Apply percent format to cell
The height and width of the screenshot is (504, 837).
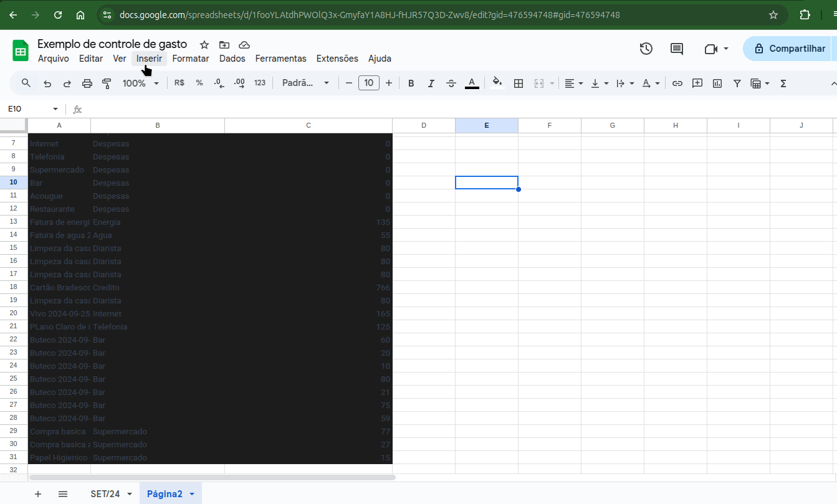click(199, 83)
